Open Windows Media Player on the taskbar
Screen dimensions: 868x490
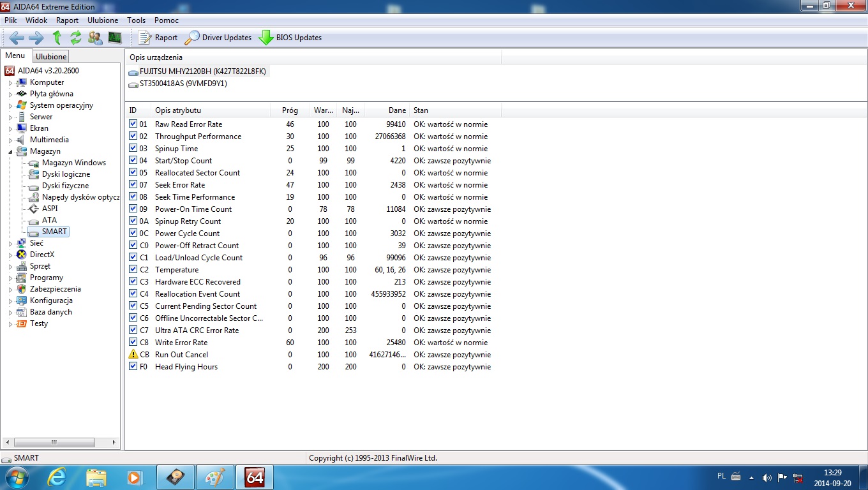tap(135, 477)
